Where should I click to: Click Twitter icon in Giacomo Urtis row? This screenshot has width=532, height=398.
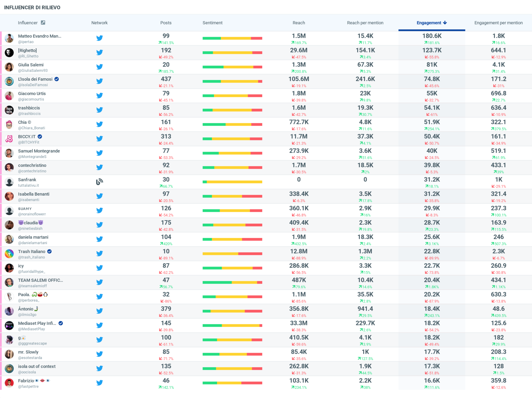point(99,96)
